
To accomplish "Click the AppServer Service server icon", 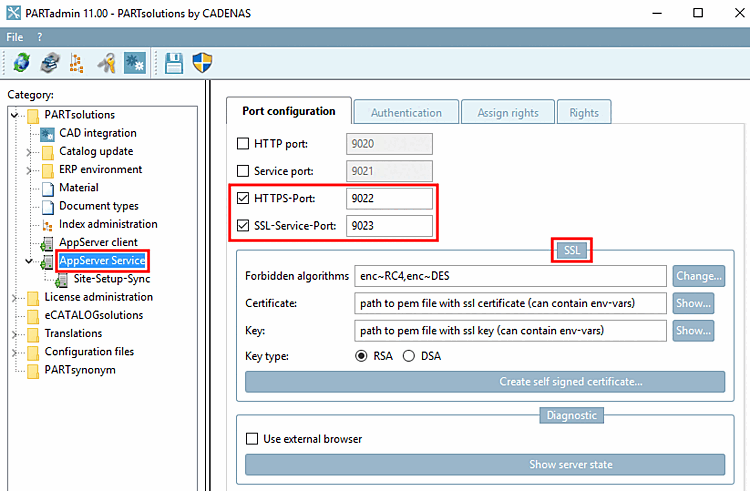I will click(x=47, y=262).
